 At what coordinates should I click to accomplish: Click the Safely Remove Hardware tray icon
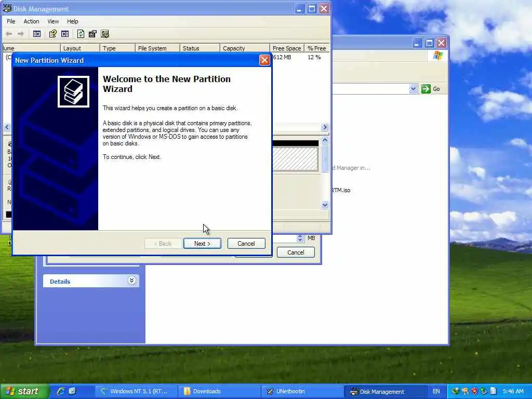(484, 391)
